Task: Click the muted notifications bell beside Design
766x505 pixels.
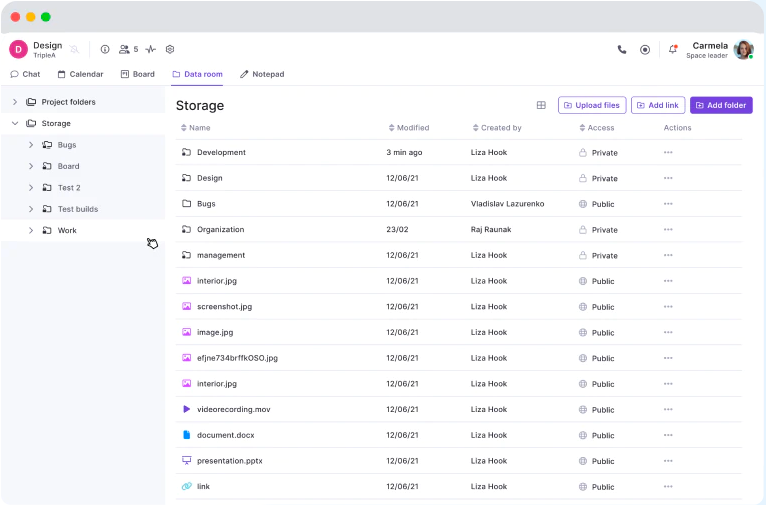Action: click(74, 49)
